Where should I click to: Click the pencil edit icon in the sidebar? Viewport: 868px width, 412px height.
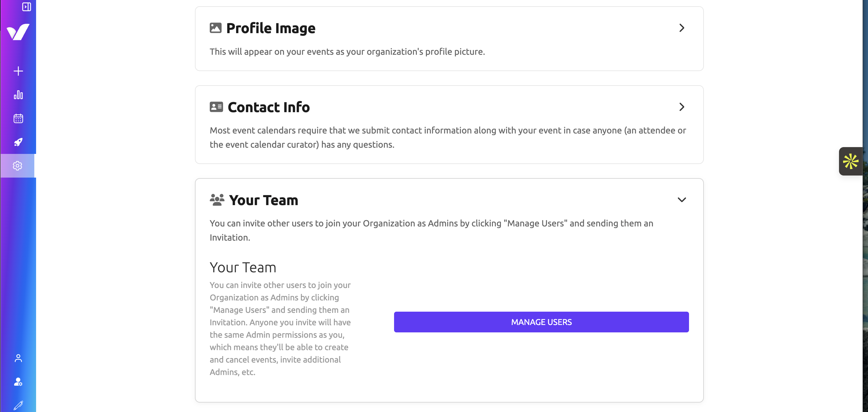click(x=18, y=405)
